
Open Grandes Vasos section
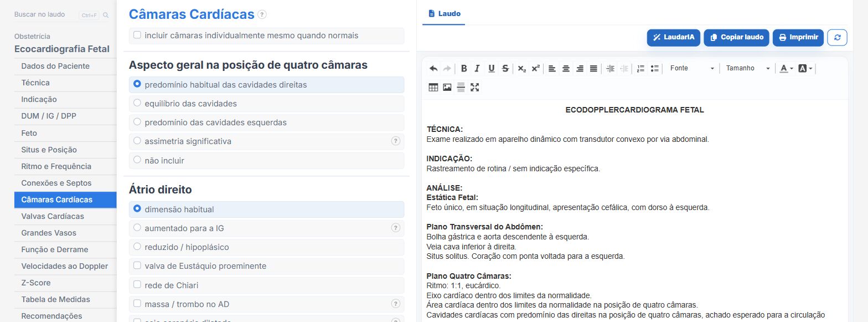point(65,233)
